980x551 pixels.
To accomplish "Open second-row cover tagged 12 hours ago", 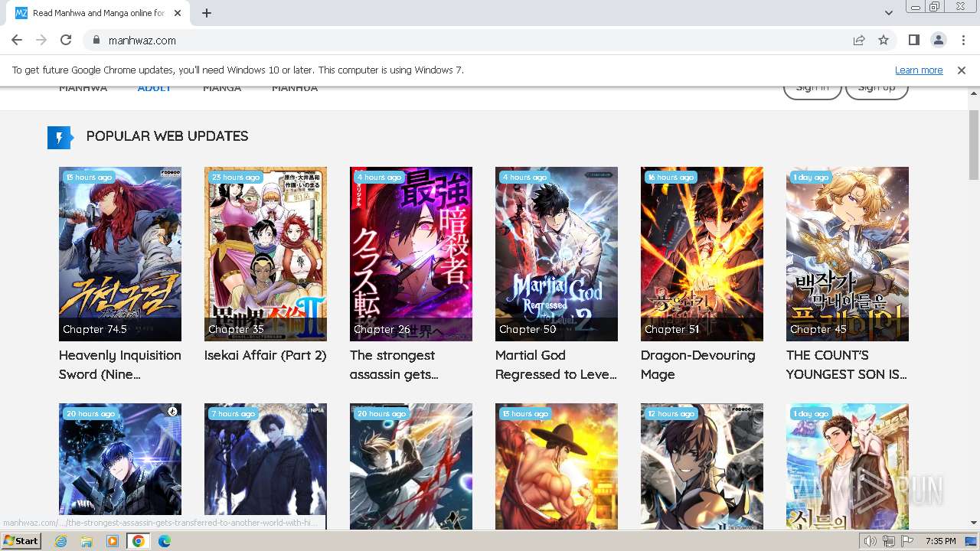I will [702, 467].
